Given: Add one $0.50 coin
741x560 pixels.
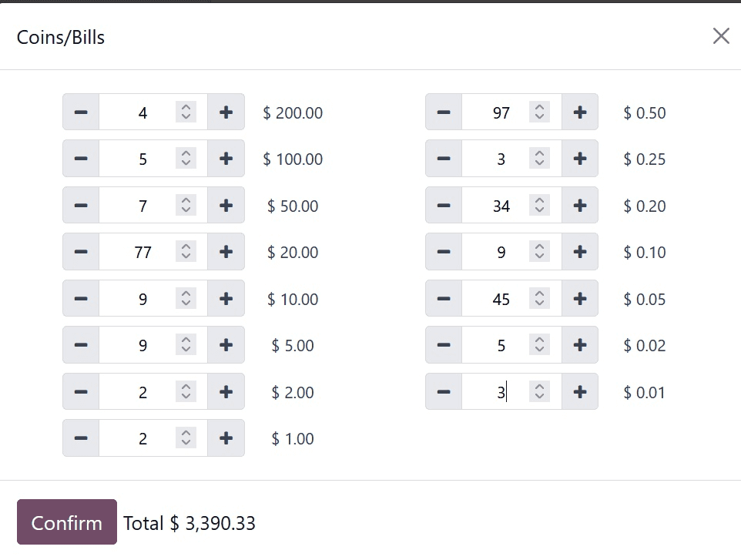Looking at the screenshot, I should pos(580,112).
